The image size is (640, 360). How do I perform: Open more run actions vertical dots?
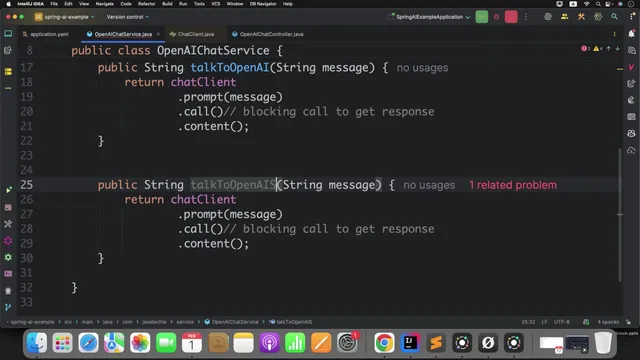click(526, 17)
